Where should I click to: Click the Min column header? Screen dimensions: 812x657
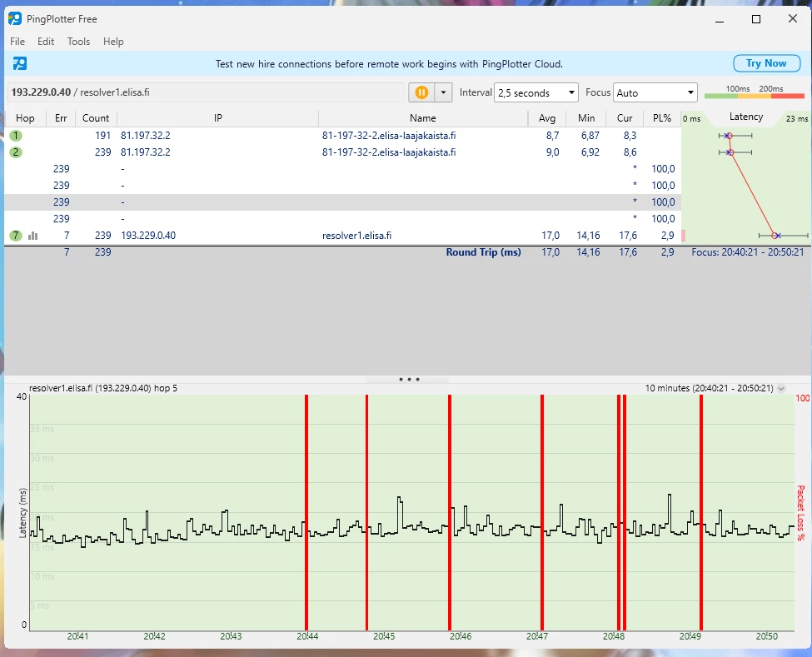[x=586, y=118]
